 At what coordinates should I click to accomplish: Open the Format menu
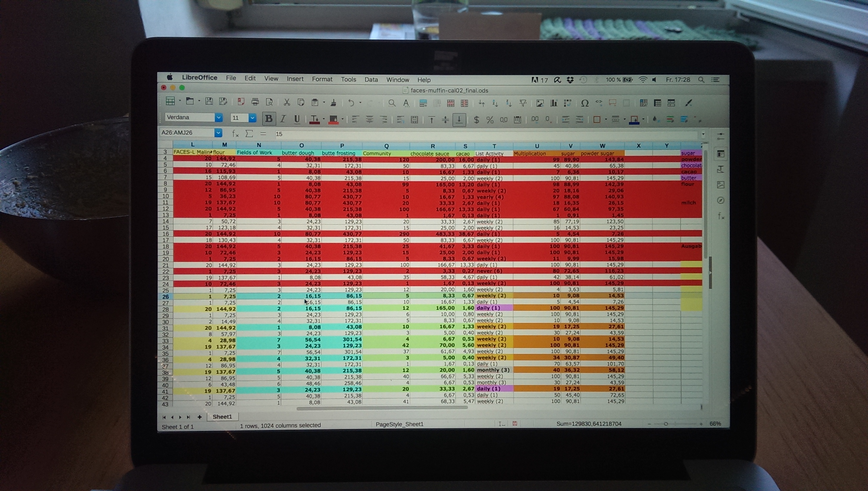coord(322,79)
